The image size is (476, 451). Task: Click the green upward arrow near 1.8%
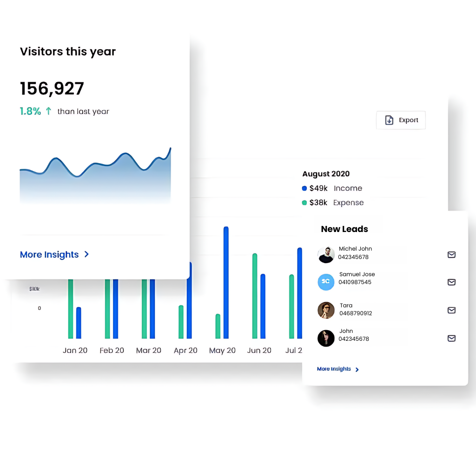[48, 111]
